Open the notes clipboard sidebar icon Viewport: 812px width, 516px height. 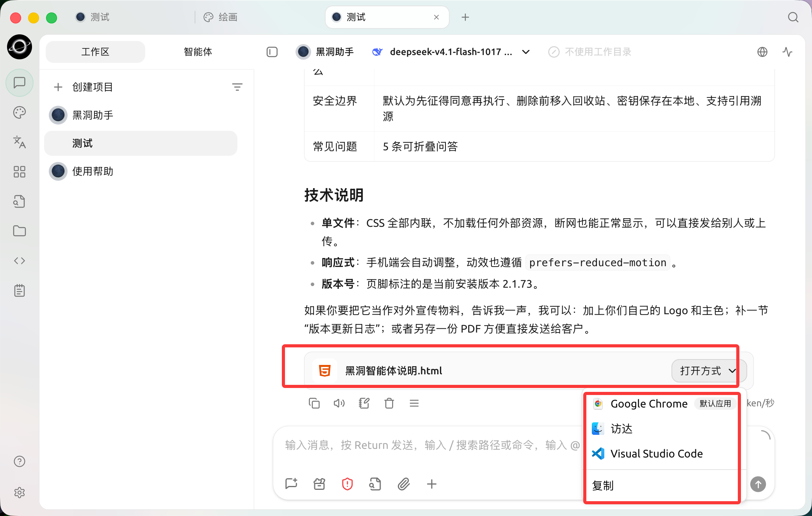tap(20, 290)
